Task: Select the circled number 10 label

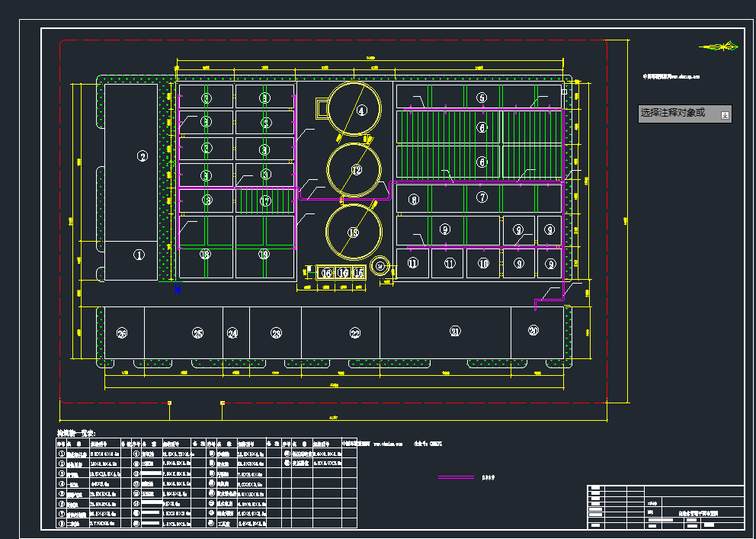Action: (x=484, y=263)
